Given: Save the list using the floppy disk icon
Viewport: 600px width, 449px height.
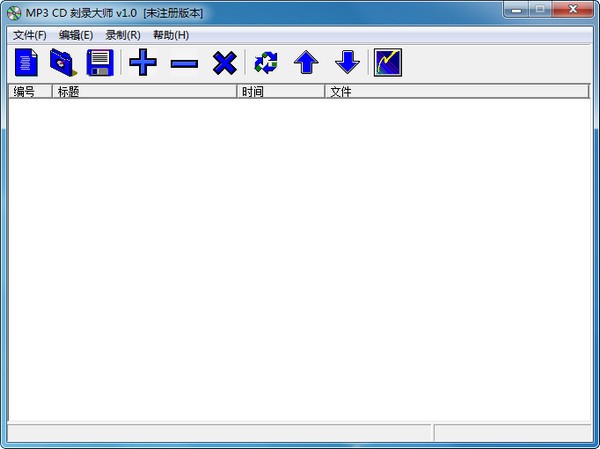Looking at the screenshot, I should 100,63.
